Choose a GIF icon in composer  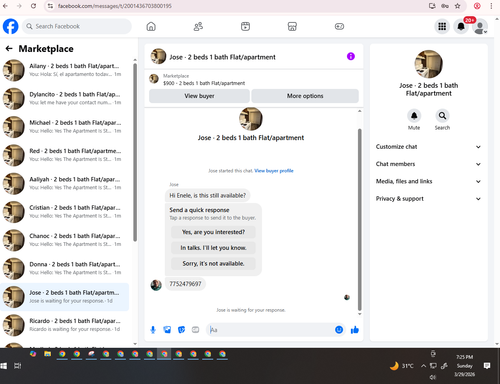[x=195, y=330]
